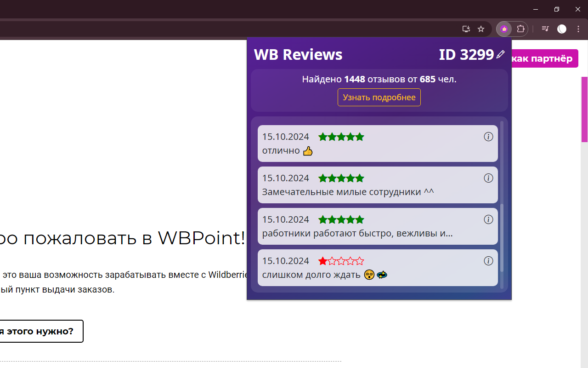Minimize the browser window
The height and width of the screenshot is (368, 588).
tap(535, 9)
